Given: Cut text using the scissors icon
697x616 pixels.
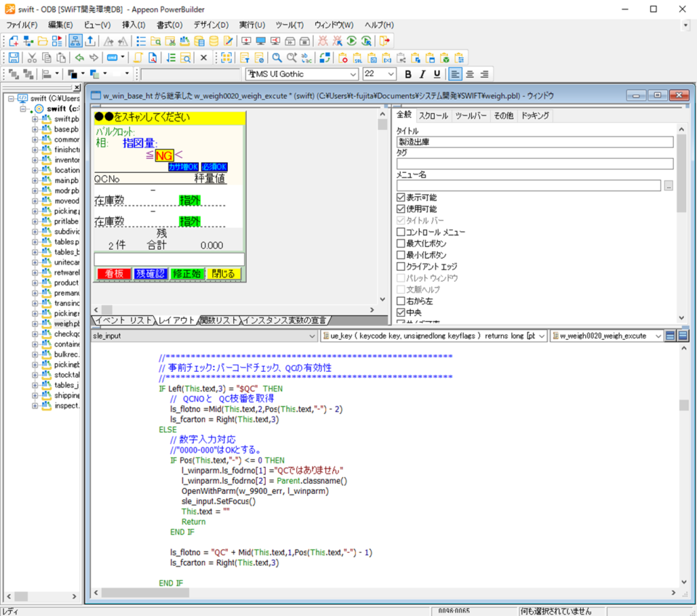Looking at the screenshot, I should pyautogui.click(x=32, y=57).
